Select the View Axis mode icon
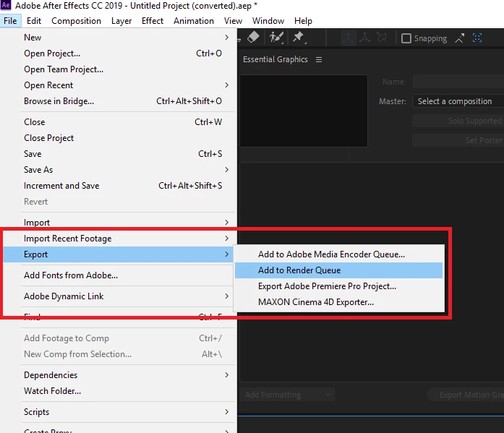The width and height of the screenshot is (504, 433). (382, 38)
